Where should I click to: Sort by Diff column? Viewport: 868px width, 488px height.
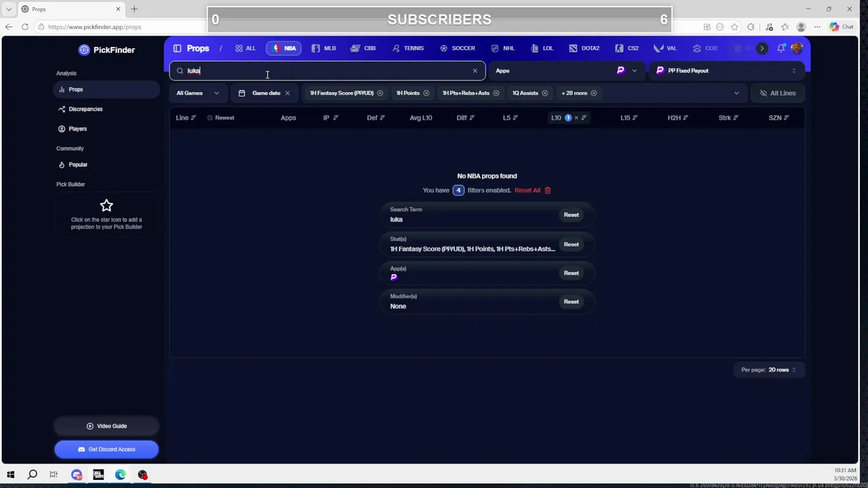pyautogui.click(x=465, y=118)
